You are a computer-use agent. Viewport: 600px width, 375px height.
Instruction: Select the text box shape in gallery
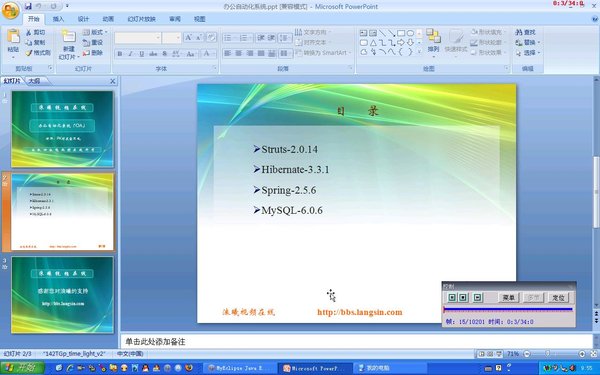[364, 33]
